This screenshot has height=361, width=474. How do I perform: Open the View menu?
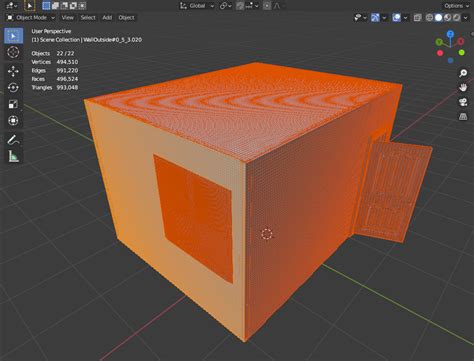67,18
